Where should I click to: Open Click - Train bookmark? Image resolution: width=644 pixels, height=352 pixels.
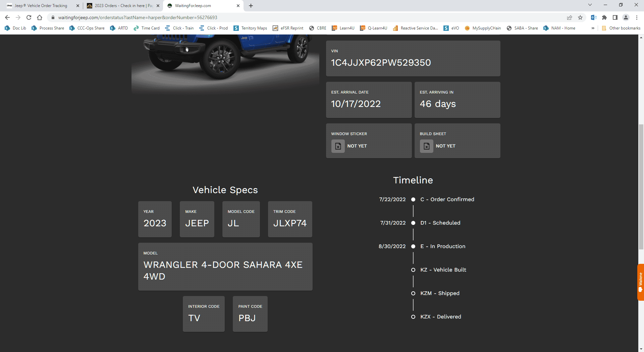pyautogui.click(x=179, y=28)
